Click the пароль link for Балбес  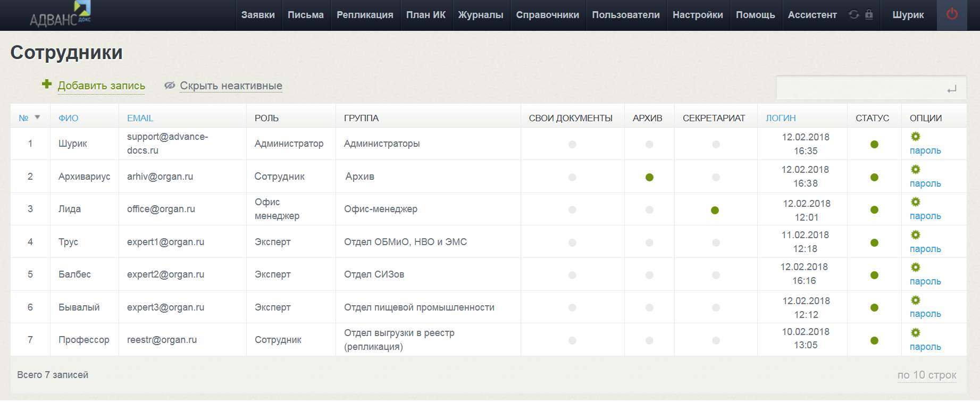click(925, 281)
